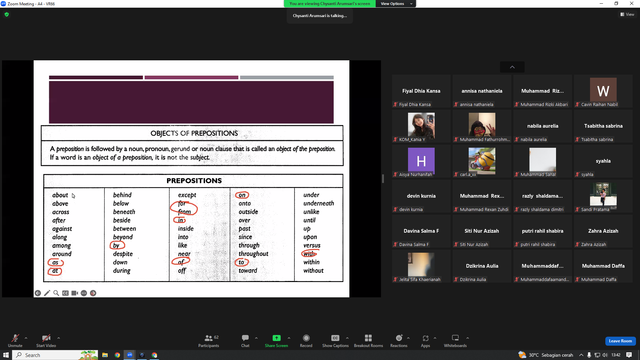Open the Reactions menu

click(399, 340)
